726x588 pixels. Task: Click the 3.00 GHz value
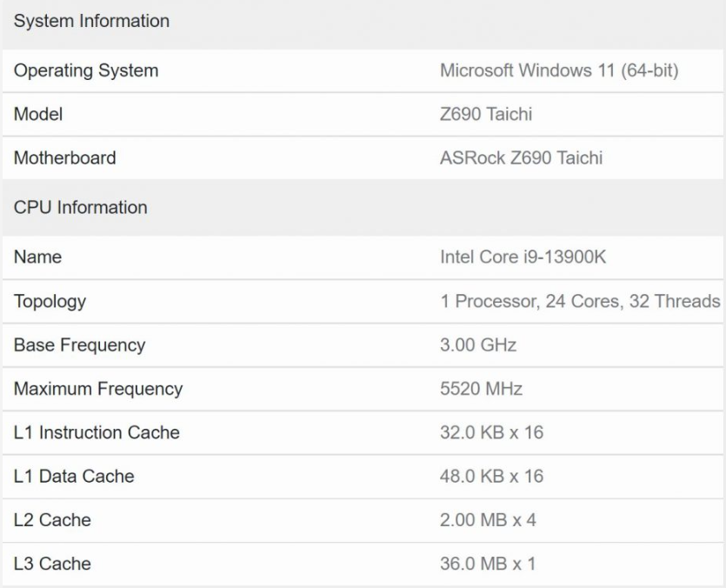(x=478, y=345)
